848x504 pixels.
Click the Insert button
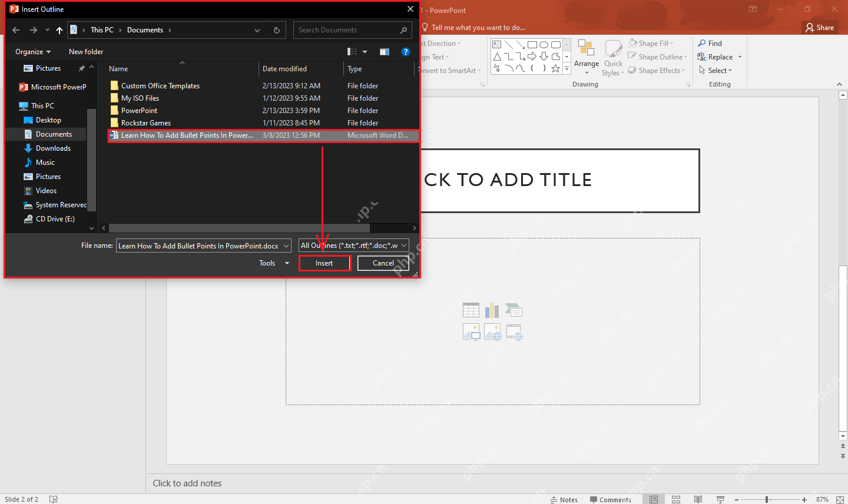[324, 263]
